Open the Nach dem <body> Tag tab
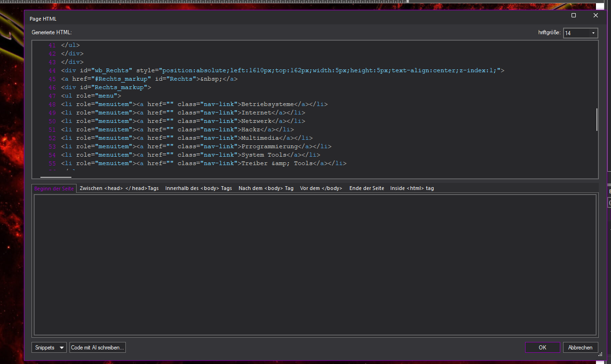611x364 pixels. pos(266,188)
